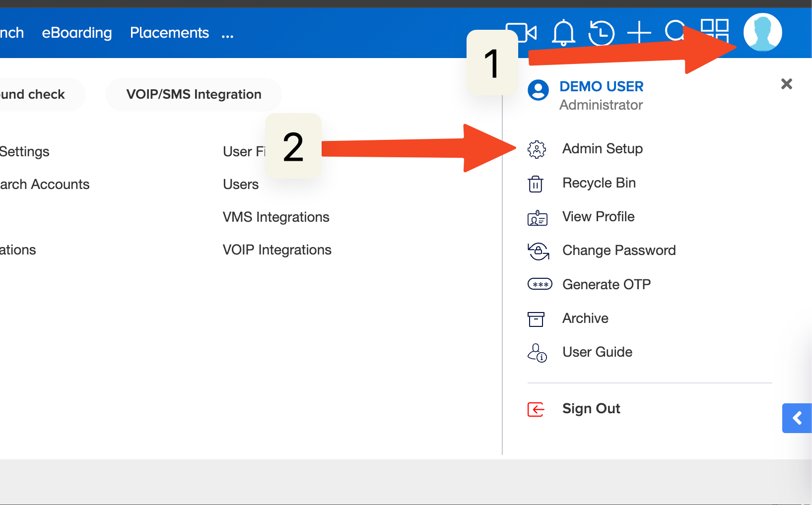Open View Profile menu item
Image resolution: width=812 pixels, height=505 pixels.
pos(598,217)
